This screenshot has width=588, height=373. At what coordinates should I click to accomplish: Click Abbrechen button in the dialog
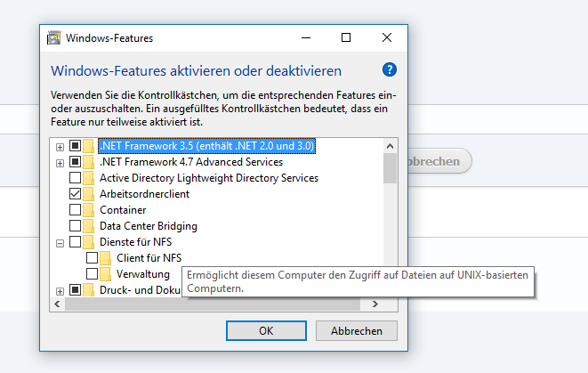pyautogui.click(x=356, y=330)
